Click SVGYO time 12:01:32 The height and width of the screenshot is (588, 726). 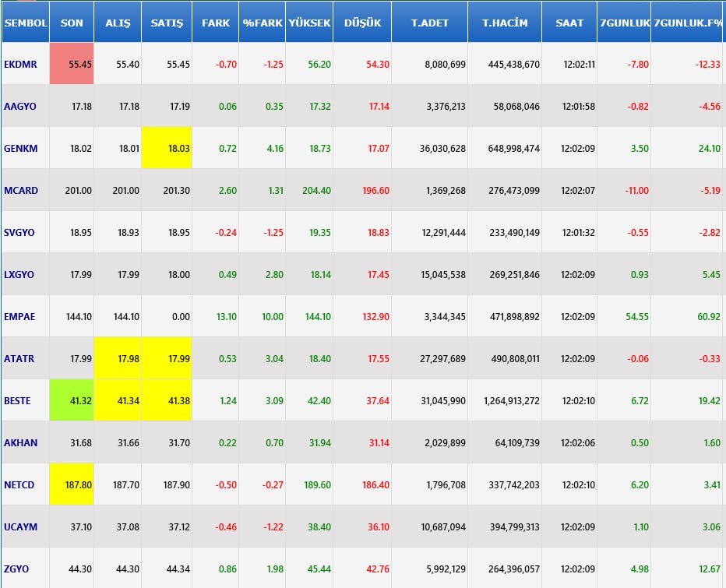pyautogui.click(x=578, y=232)
